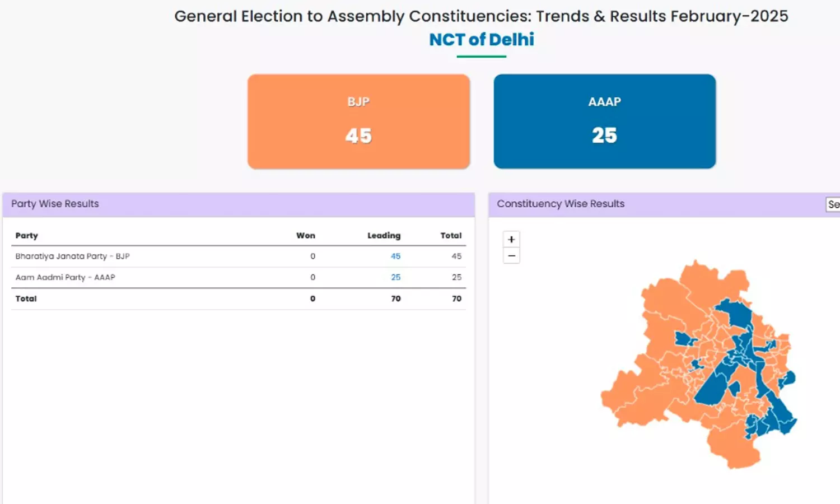Click the Leading column header
This screenshot has height=504, width=840.
click(384, 235)
